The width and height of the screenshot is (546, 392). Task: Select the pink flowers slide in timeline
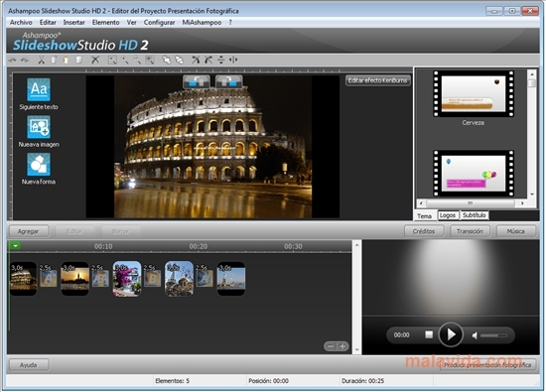[x=127, y=279]
